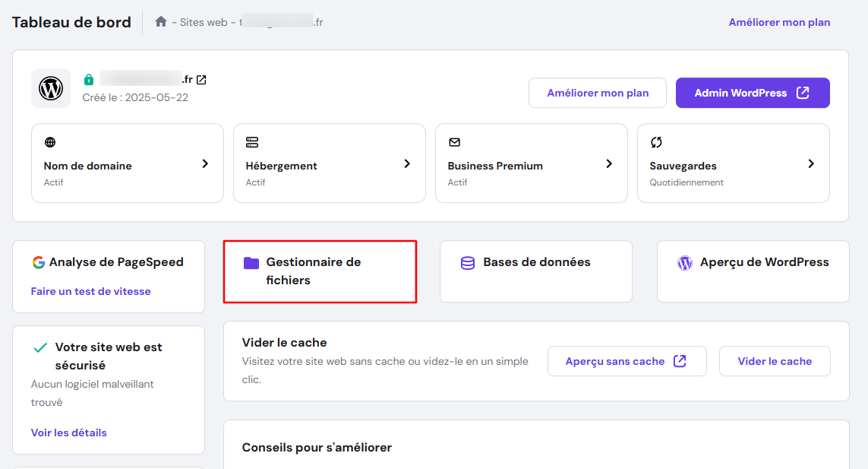Click the server icon on Hébergement card
Image resolution: width=868 pixels, height=469 pixels.
pyautogui.click(x=249, y=141)
